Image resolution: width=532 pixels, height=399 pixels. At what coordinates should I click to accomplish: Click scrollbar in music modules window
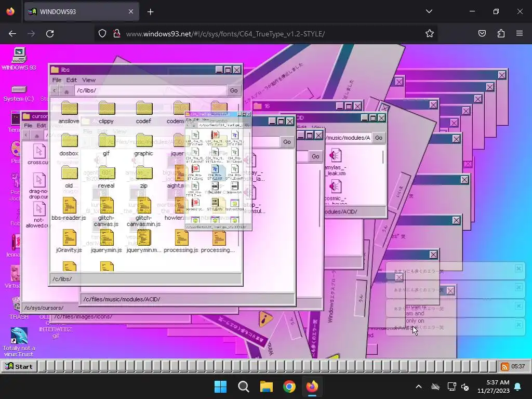[x=383, y=158]
